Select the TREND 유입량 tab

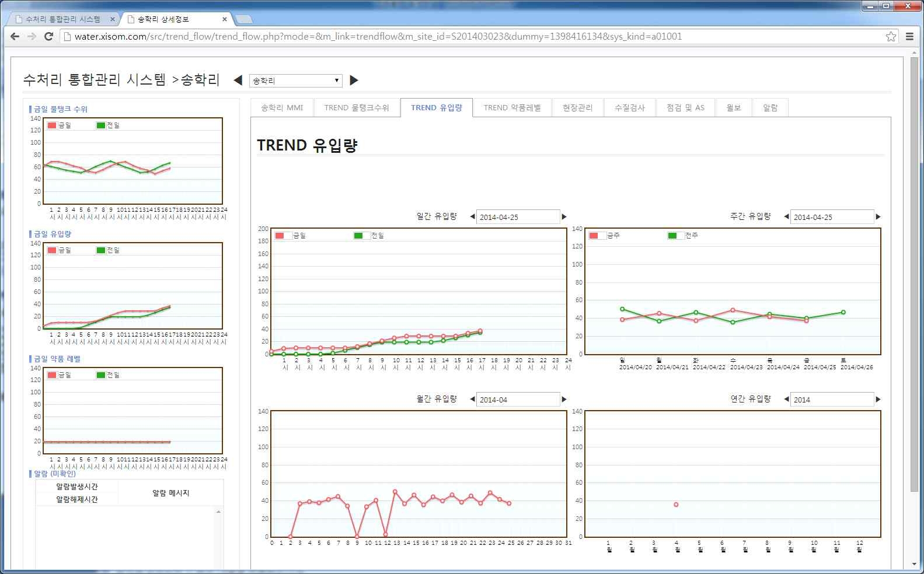[437, 108]
